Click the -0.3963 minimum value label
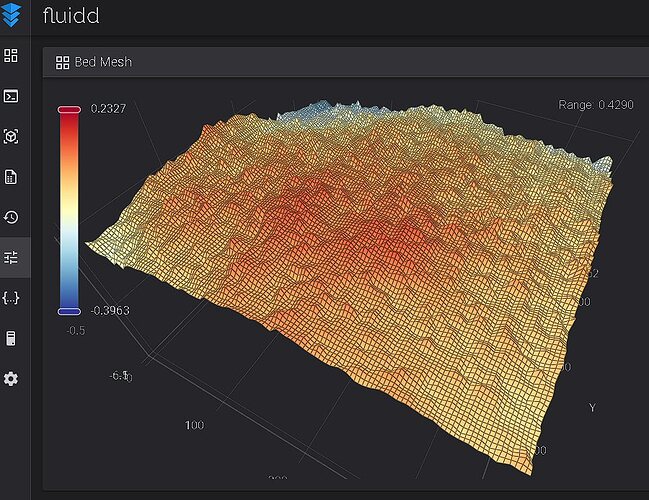The height and width of the screenshot is (500, 649). tap(110, 310)
